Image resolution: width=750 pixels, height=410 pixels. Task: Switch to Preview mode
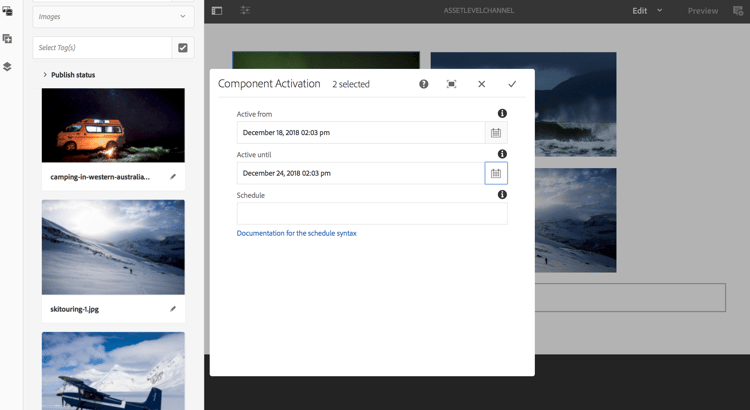point(703,11)
